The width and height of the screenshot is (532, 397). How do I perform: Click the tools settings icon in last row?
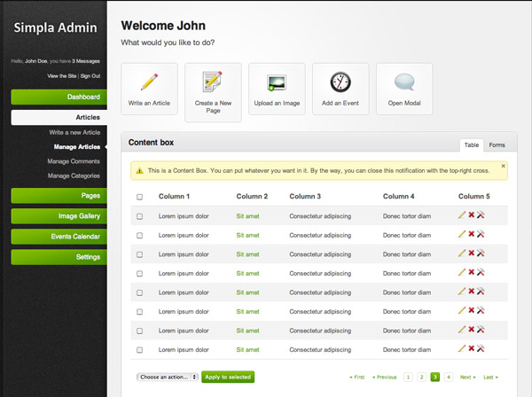pos(481,349)
